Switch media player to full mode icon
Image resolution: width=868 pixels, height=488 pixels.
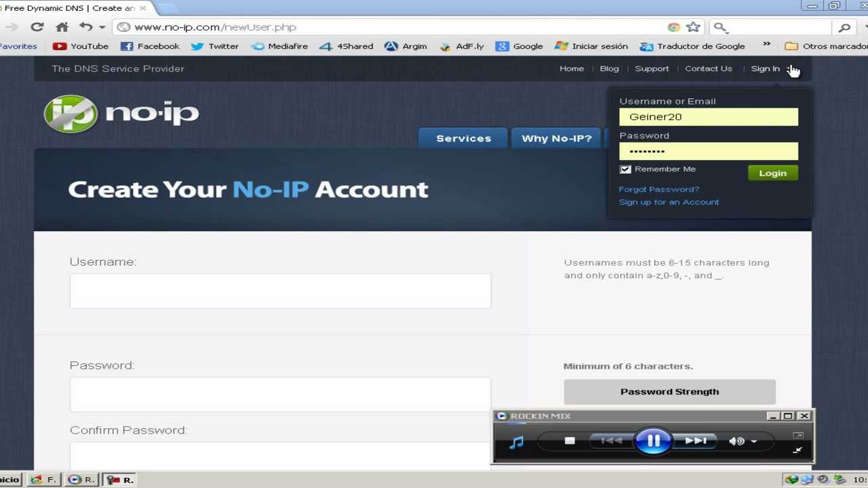(797, 450)
